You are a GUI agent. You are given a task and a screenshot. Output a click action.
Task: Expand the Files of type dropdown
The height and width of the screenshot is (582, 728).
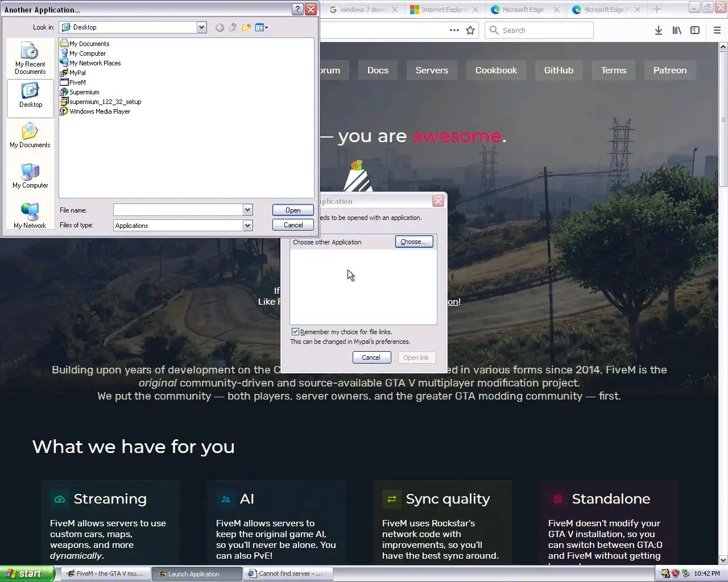click(247, 226)
